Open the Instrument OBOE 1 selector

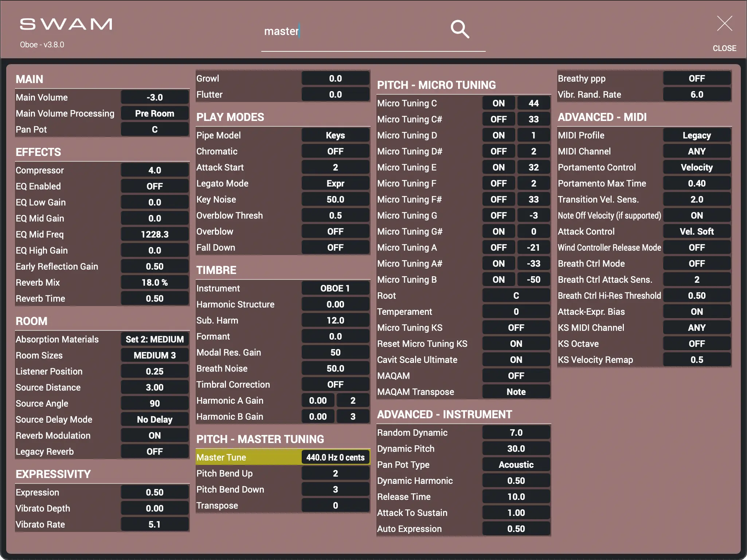(x=335, y=288)
